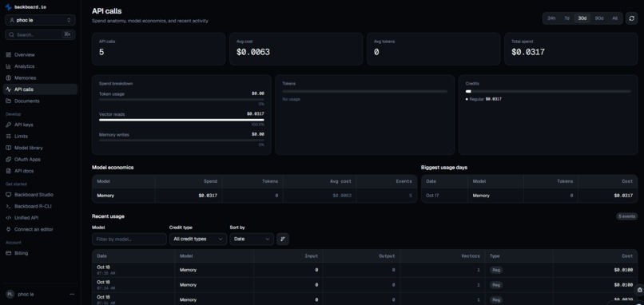
Task: Click the API calls activity icon
Action: click(x=9, y=89)
